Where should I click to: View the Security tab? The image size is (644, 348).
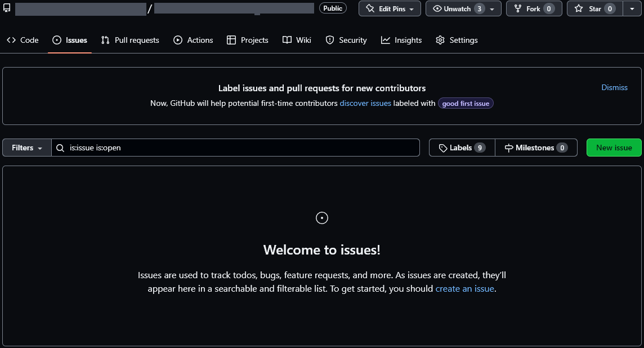point(346,40)
